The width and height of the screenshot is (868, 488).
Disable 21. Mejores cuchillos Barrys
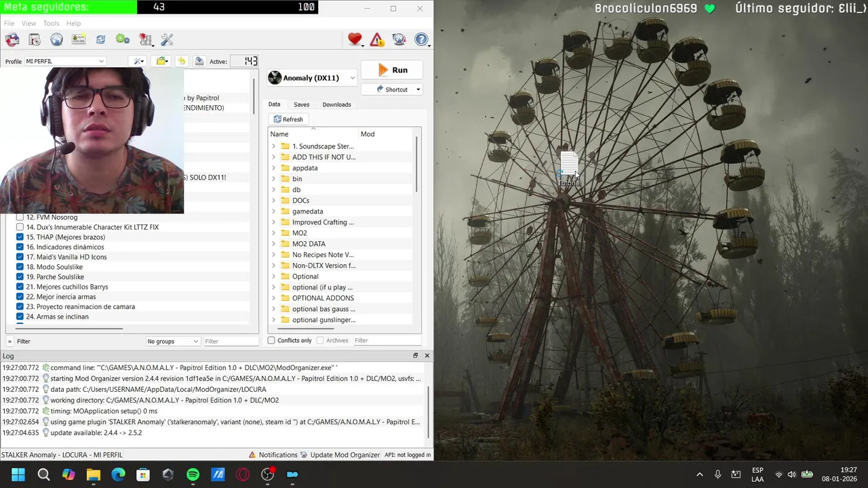[20, 287]
